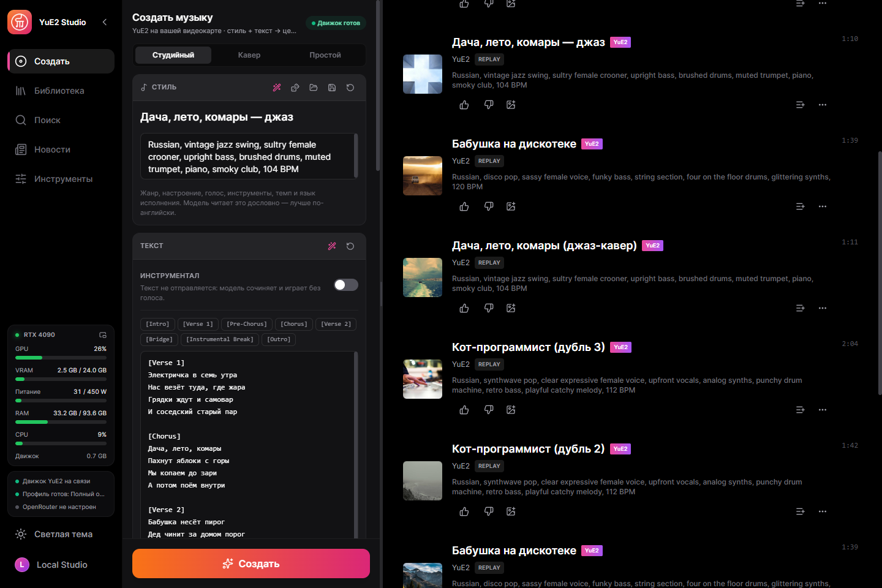Click into the style description text box
The width and height of the screenshot is (882, 588).
coord(249,157)
